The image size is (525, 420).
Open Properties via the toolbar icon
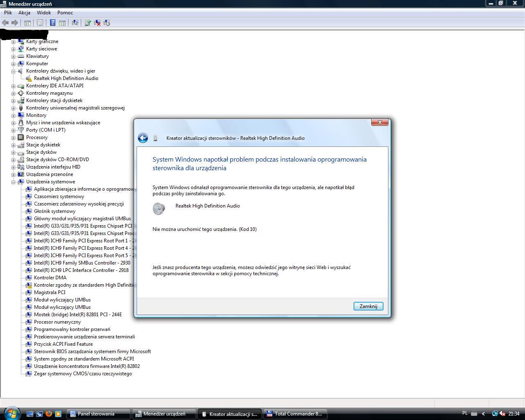tap(40, 23)
